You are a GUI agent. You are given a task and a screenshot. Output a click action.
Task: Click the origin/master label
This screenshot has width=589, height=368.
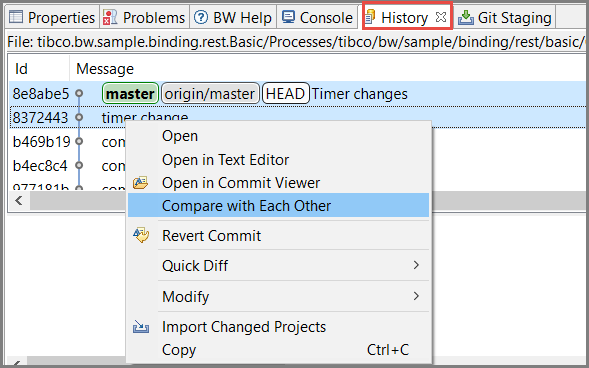(210, 94)
